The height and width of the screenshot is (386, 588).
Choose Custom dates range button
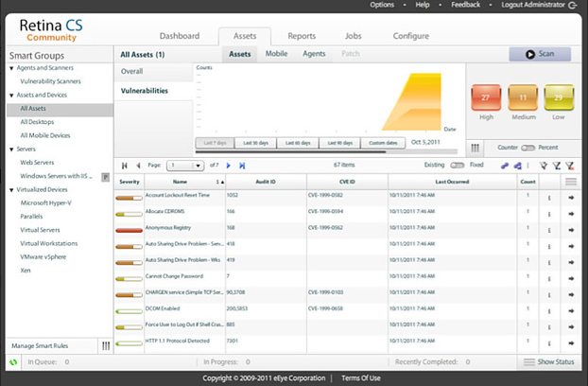(x=383, y=143)
